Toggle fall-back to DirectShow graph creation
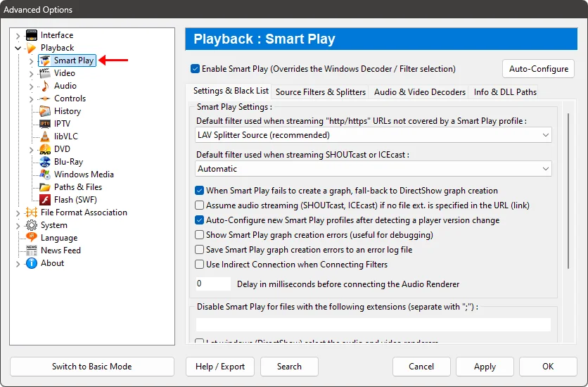The image size is (588, 387). click(199, 191)
